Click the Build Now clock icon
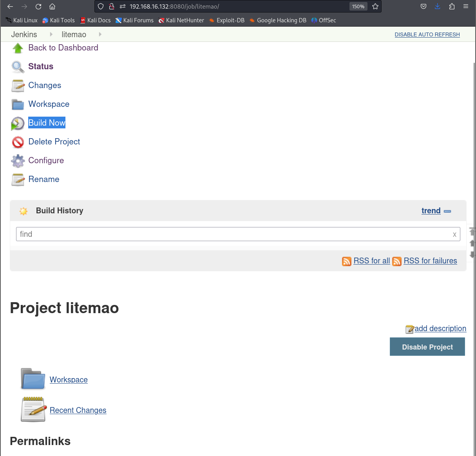 (18, 123)
